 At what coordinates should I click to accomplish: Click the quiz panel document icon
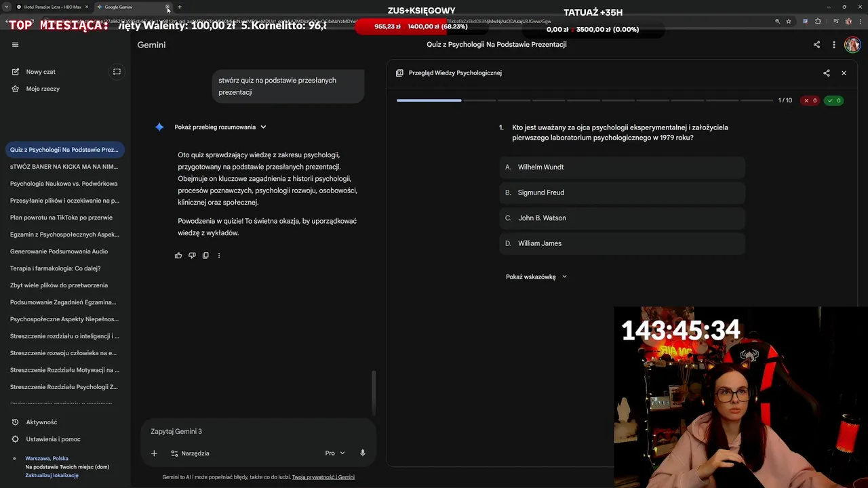tap(399, 73)
